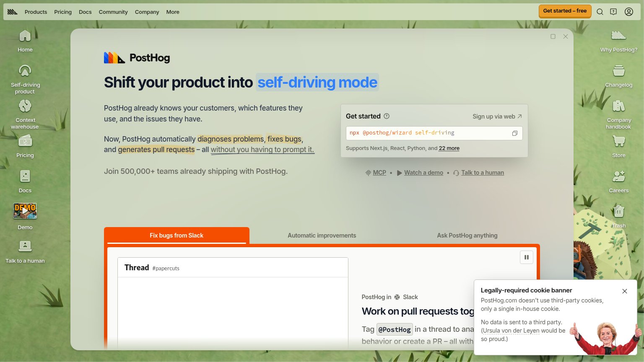Click the 22 more link
Viewport: 644px width, 362px height.
449,148
